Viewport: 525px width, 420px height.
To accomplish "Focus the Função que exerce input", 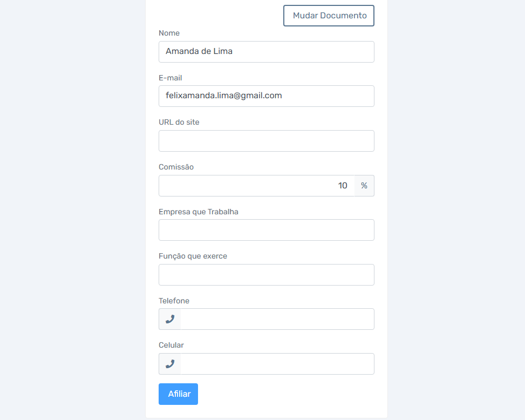I will [266, 275].
